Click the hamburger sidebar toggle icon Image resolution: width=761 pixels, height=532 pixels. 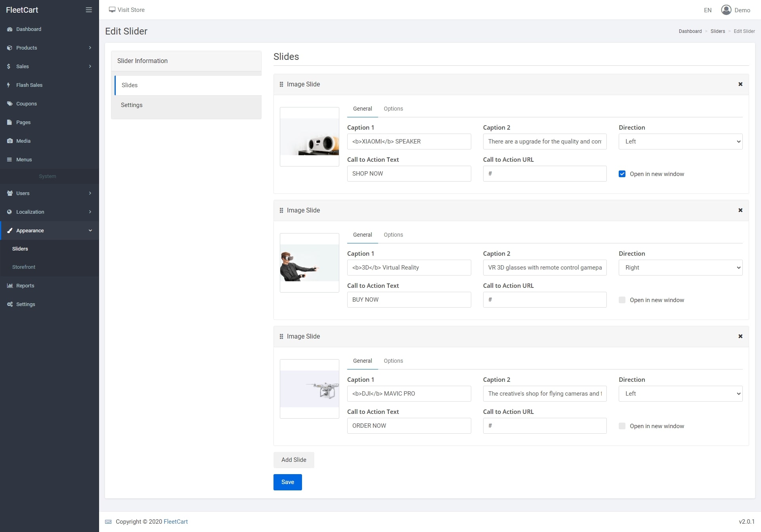(x=89, y=10)
